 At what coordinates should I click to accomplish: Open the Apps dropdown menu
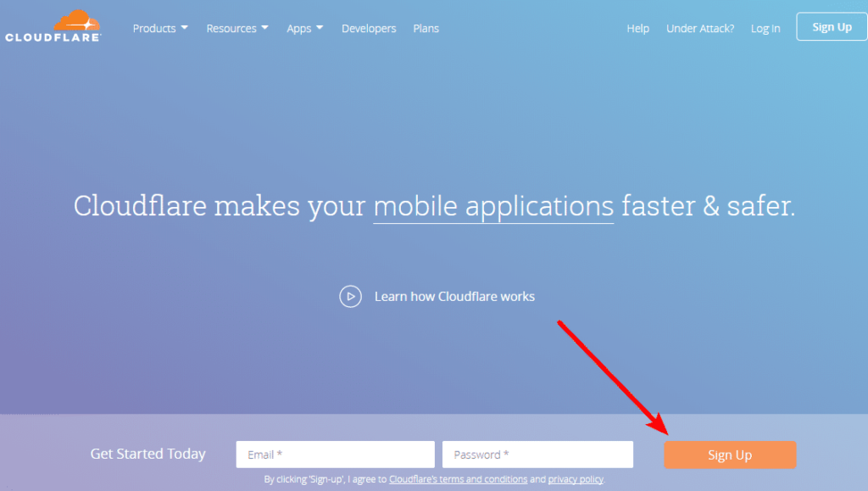304,28
